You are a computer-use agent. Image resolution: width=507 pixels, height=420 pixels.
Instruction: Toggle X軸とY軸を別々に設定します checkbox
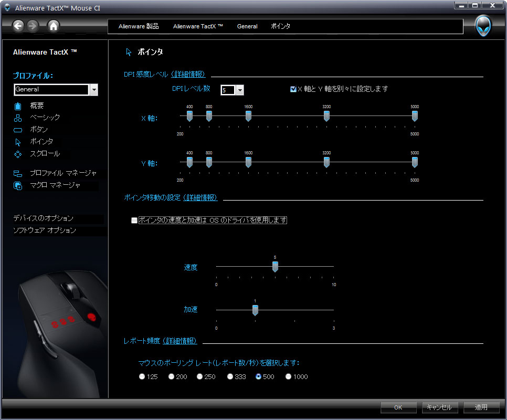(x=293, y=89)
